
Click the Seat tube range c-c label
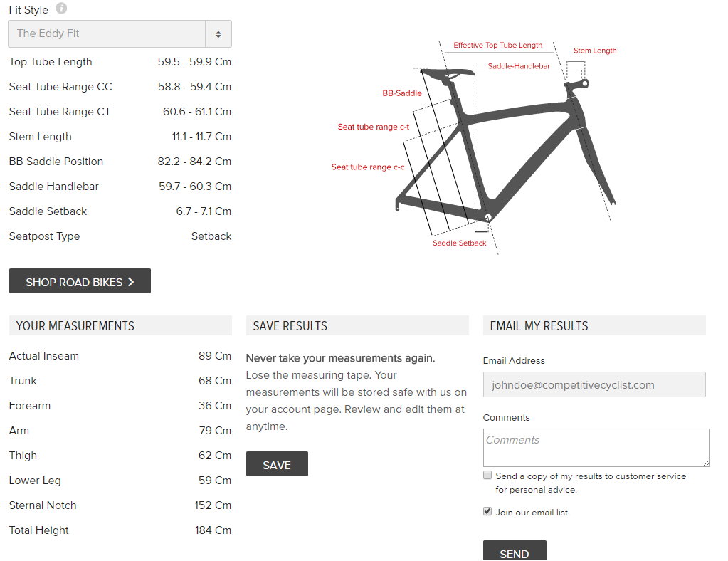368,167
